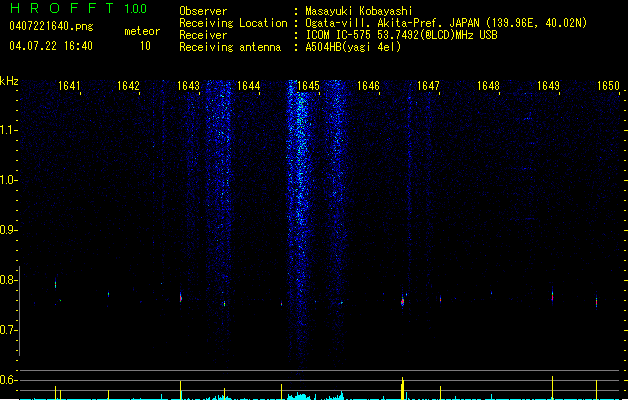Screen dimensions: 629x400
Task: Click the meteor count value 10
Action: [145, 46]
